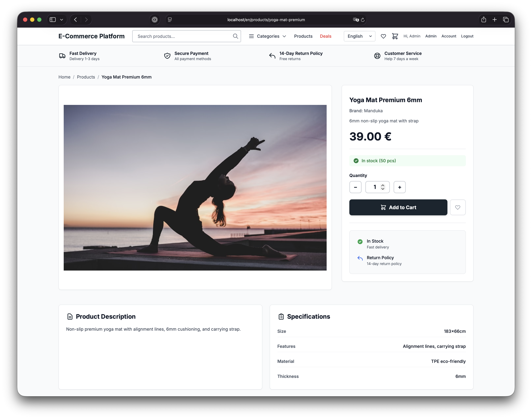Screen dimensions: 532x419
Task: Open the English language selector
Action: point(359,36)
